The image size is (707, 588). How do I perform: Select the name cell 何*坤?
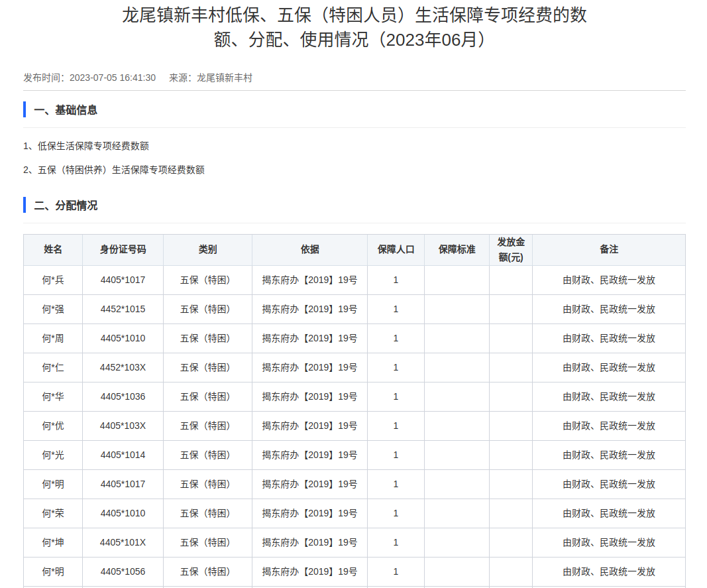pyautogui.click(x=53, y=542)
